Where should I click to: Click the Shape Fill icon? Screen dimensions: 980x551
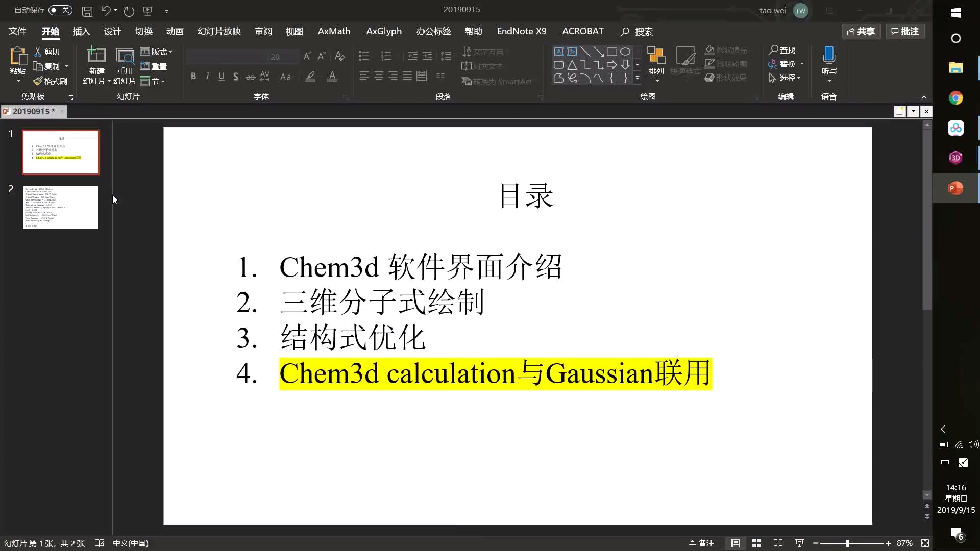tap(710, 49)
